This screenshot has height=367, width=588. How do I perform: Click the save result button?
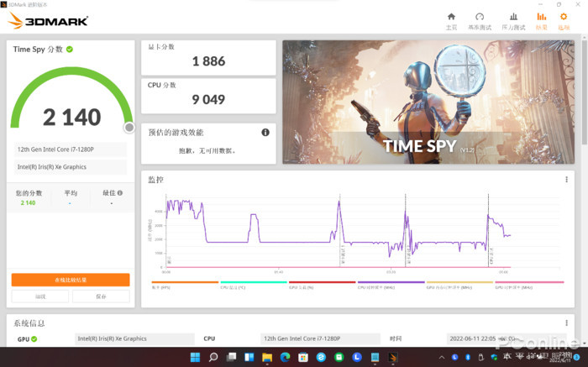click(x=101, y=296)
